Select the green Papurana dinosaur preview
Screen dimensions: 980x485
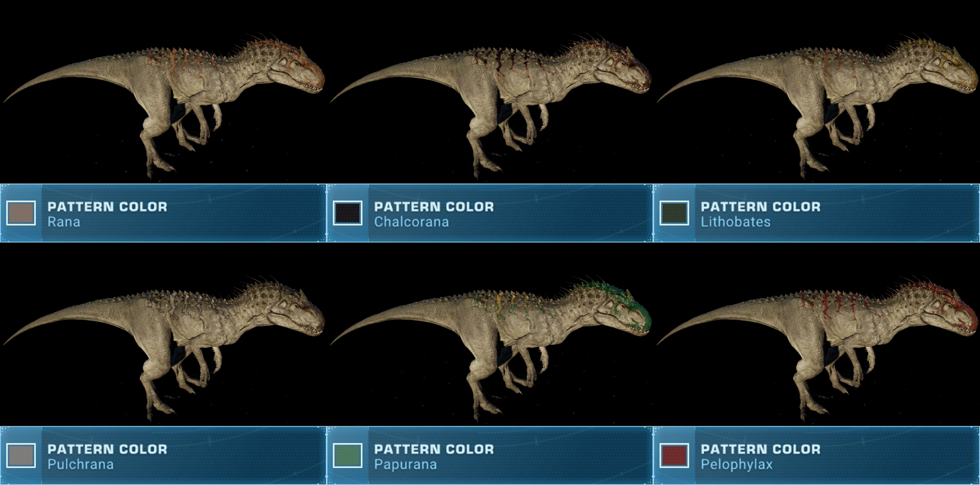pyautogui.click(x=490, y=348)
